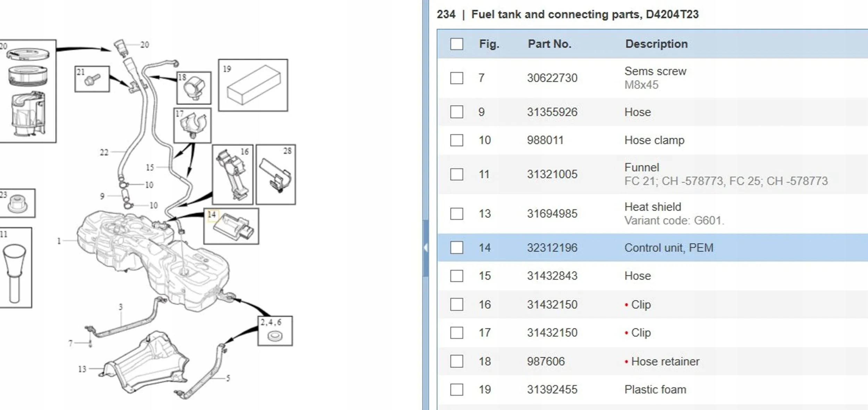Enable checkbox for Hose clamp 988011
This screenshot has height=410, width=868.
(457, 140)
